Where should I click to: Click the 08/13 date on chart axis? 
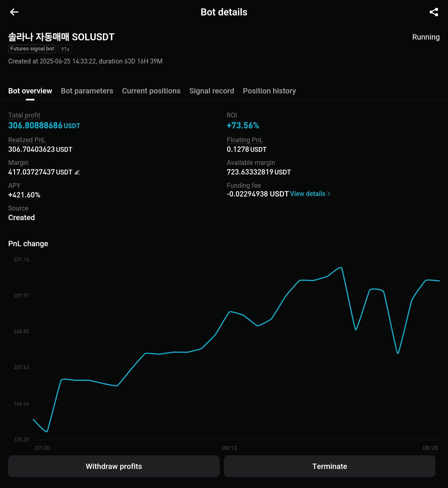(229, 448)
